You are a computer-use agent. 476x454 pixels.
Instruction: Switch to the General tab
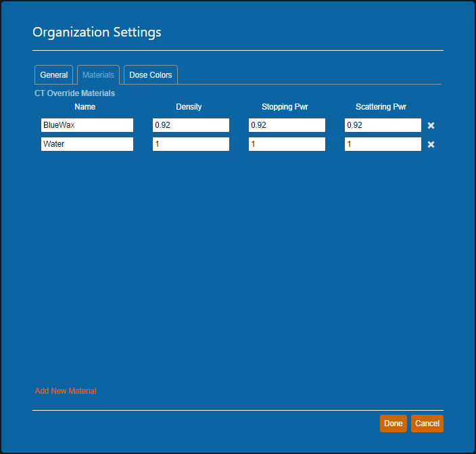53,75
